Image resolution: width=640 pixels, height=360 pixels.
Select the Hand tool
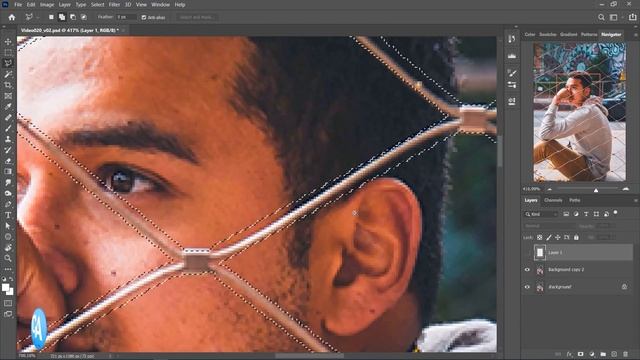(8, 247)
